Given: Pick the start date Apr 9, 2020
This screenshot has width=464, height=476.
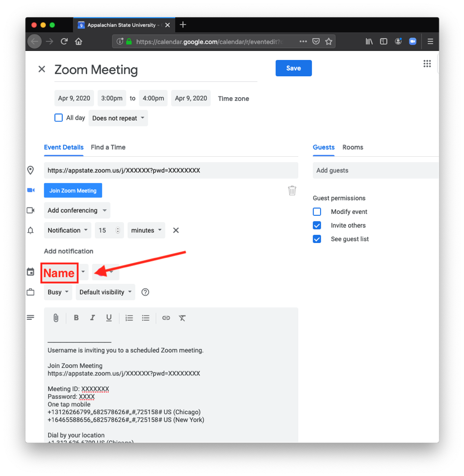Looking at the screenshot, I should coord(74,98).
